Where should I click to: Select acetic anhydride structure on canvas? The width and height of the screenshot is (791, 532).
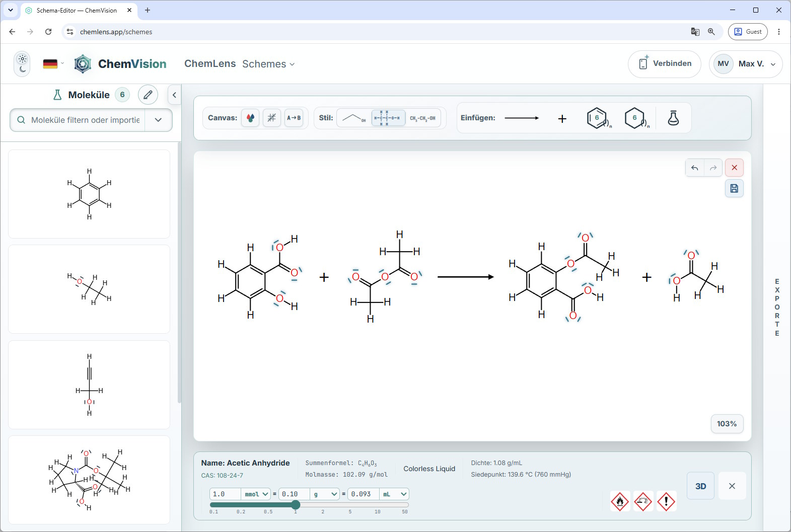click(385, 277)
